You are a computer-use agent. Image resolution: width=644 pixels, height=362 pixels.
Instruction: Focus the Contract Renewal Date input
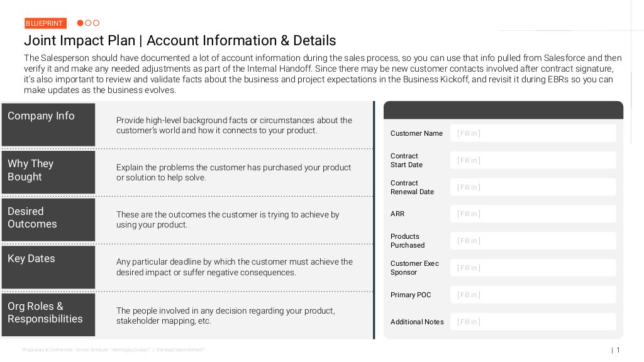point(533,187)
